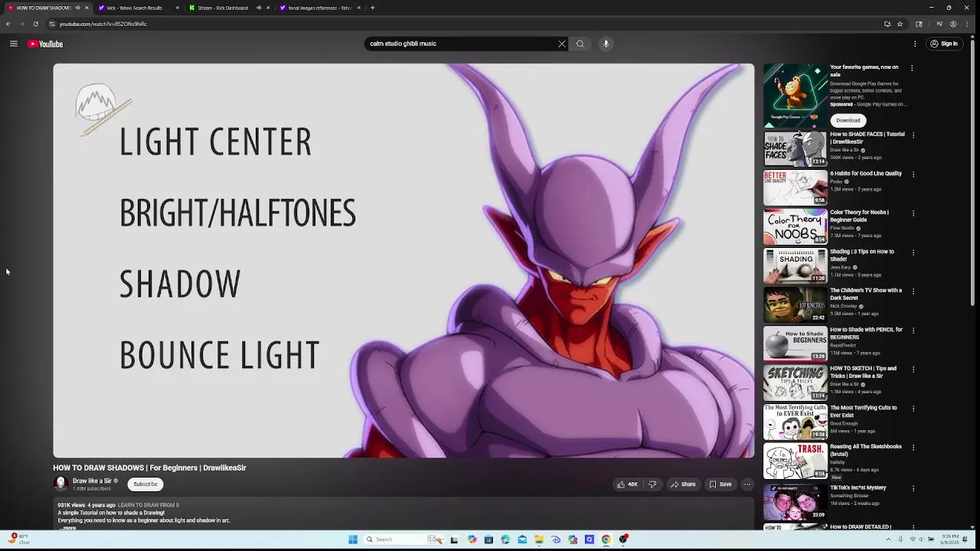Open the Draw like a Sir channel avatar

(60, 484)
